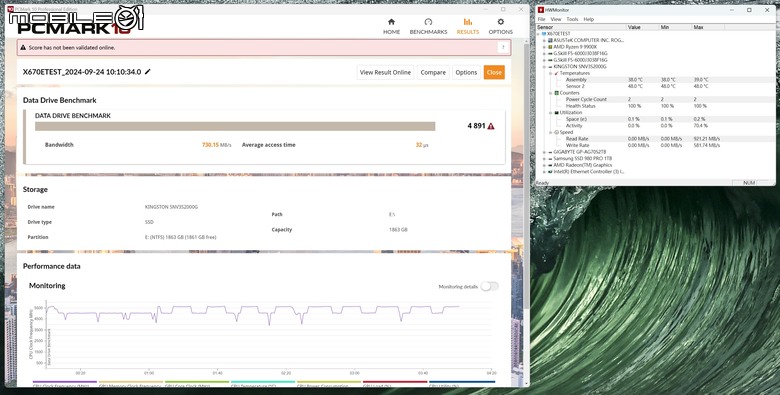Screen dimensions: 780x395
Task: Collapse the KINGSTON SNV3S2000G node in HWMonitor
Action: point(544,66)
